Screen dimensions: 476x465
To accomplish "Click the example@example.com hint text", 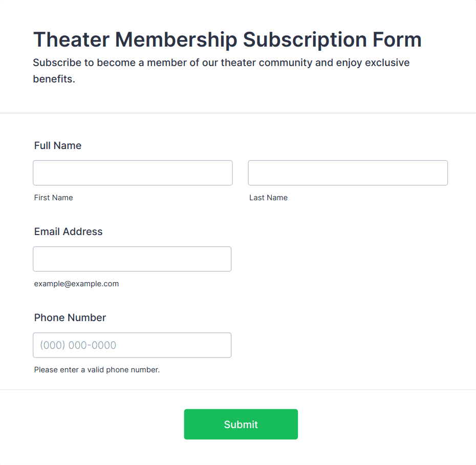I will tap(76, 284).
